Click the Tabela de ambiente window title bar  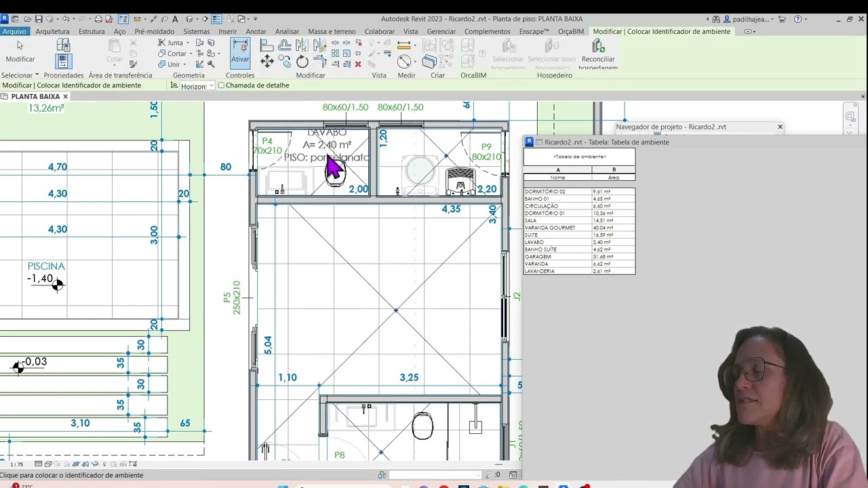coord(696,142)
